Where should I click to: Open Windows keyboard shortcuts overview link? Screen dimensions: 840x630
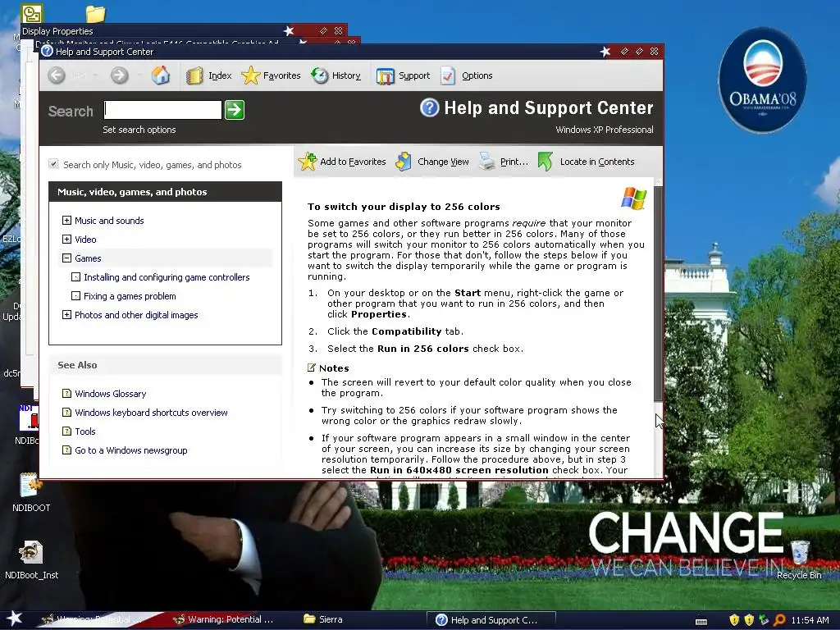[151, 413]
